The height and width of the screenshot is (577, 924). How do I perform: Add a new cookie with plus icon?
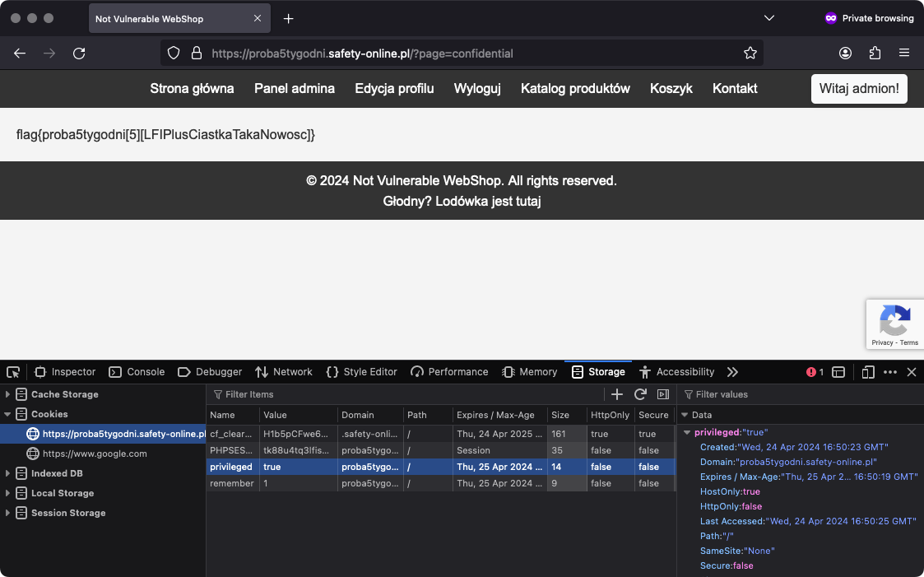(x=617, y=394)
